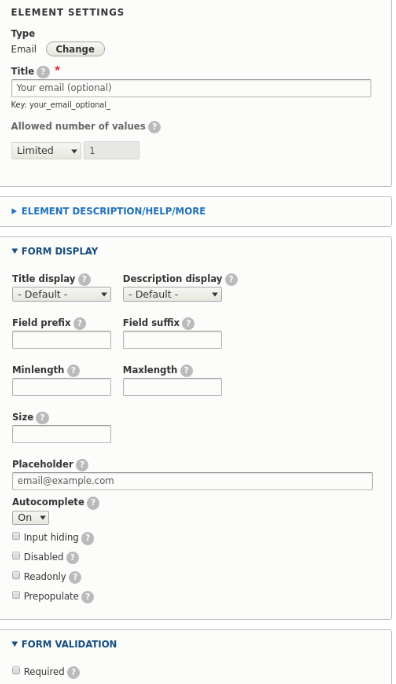Click into the Placeholder text field
This screenshot has height=684, width=396.
(192, 481)
